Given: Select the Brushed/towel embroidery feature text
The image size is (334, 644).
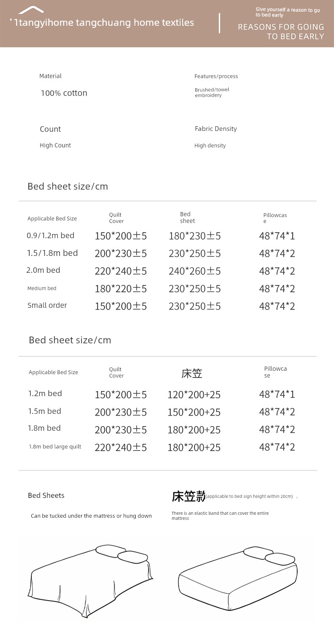Looking at the screenshot, I should (x=212, y=92).
